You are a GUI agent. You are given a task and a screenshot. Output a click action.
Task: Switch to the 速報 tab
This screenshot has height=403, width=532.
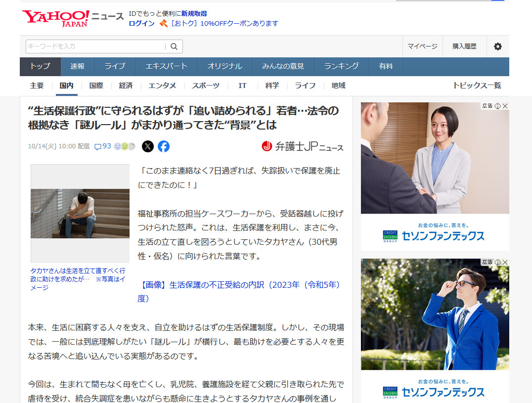[77, 66]
